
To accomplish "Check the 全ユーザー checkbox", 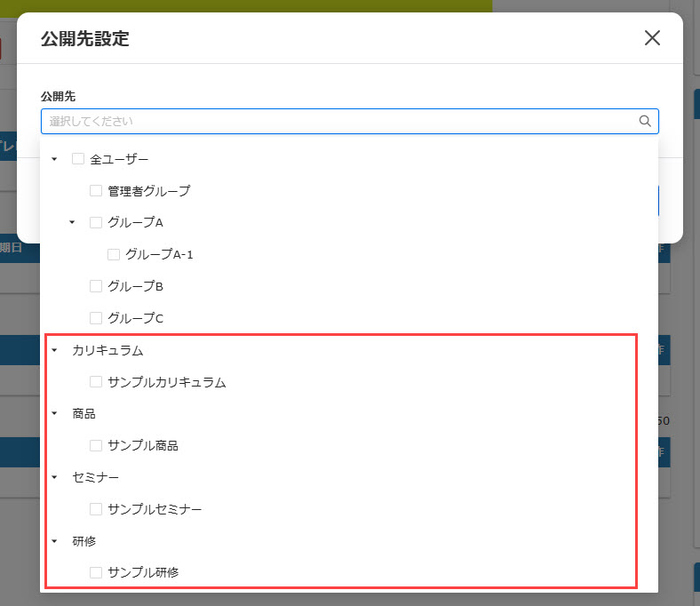I will click(x=78, y=159).
